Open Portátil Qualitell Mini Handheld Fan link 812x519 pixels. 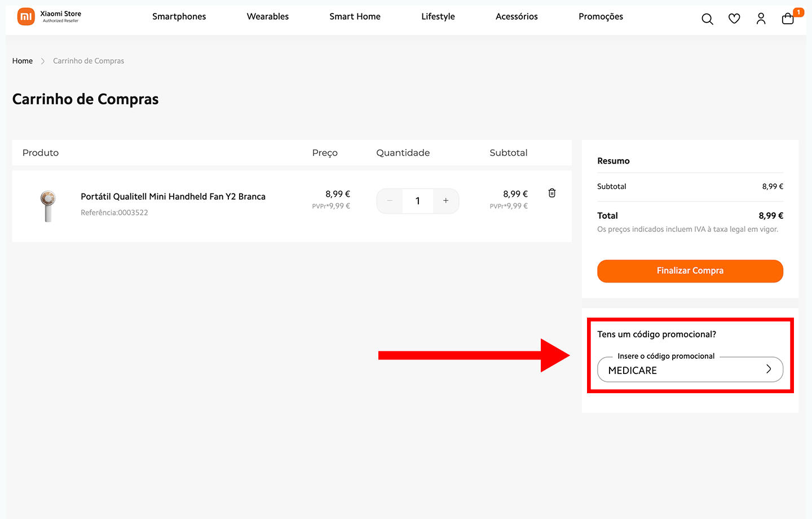pyautogui.click(x=173, y=196)
